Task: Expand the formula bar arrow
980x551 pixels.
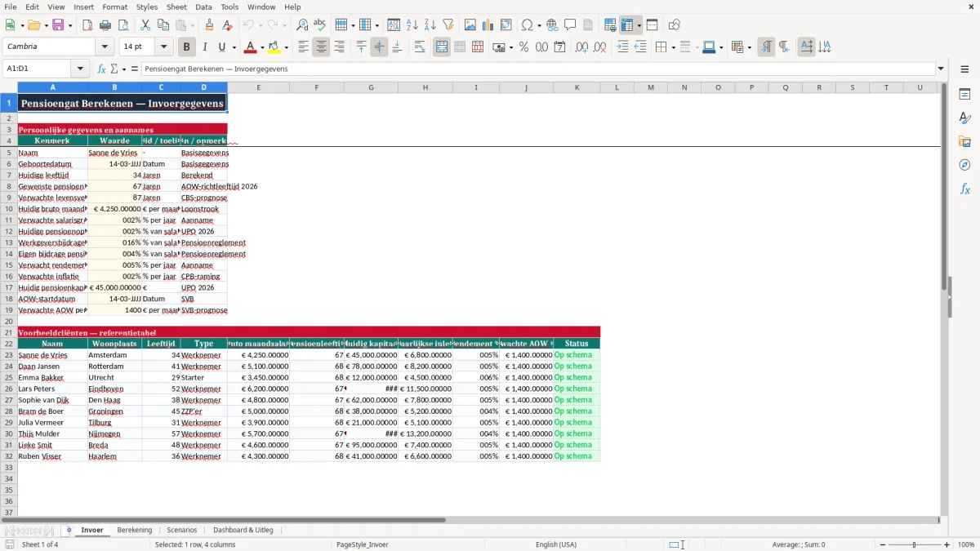Action: tap(941, 69)
